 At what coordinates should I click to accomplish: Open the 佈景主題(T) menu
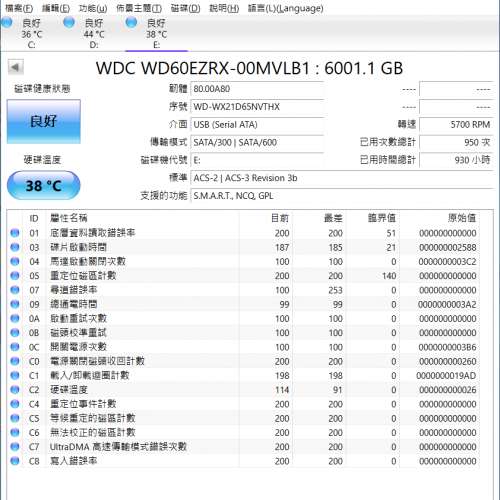pos(139,8)
